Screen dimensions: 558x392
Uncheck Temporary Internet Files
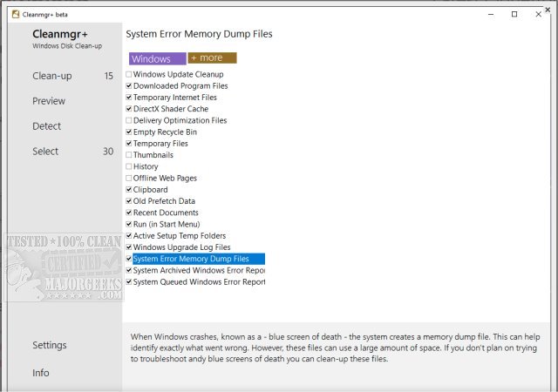[x=129, y=97]
